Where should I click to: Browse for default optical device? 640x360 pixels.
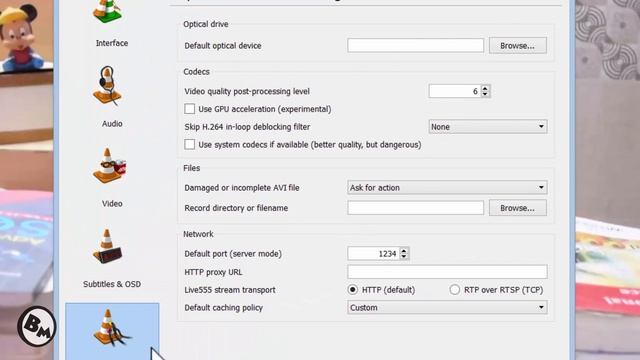(518, 45)
